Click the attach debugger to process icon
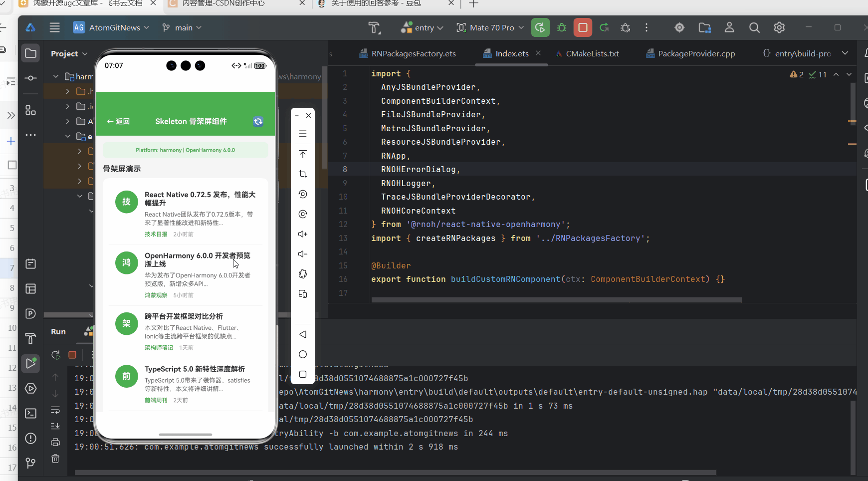Screen dimensions: 868x481 (x=626, y=27)
